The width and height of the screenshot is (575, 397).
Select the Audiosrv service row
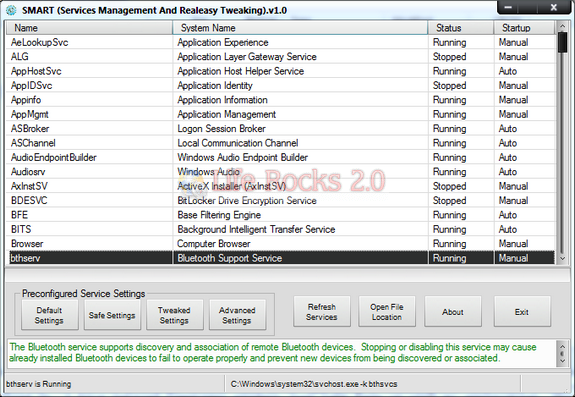[x=281, y=172]
